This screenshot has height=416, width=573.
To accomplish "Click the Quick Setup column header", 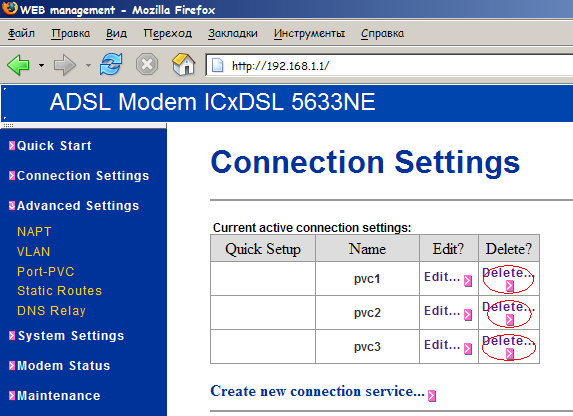I will (263, 249).
